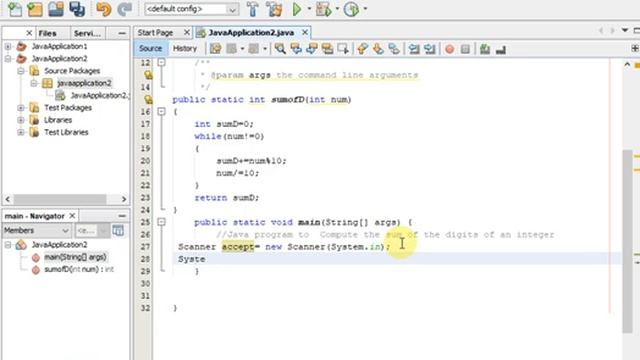Click Projects panel horizontal scrollbar
The width and height of the screenshot is (640, 360).
click(60, 199)
